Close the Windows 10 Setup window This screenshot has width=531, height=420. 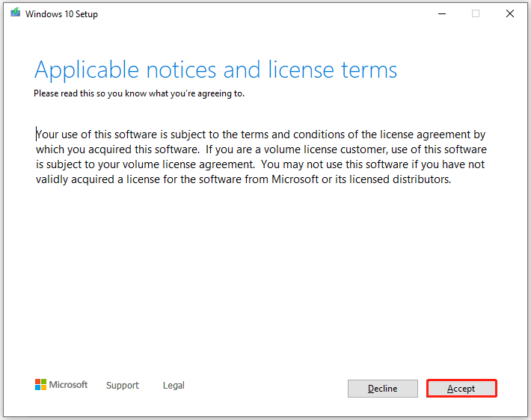[x=509, y=13]
